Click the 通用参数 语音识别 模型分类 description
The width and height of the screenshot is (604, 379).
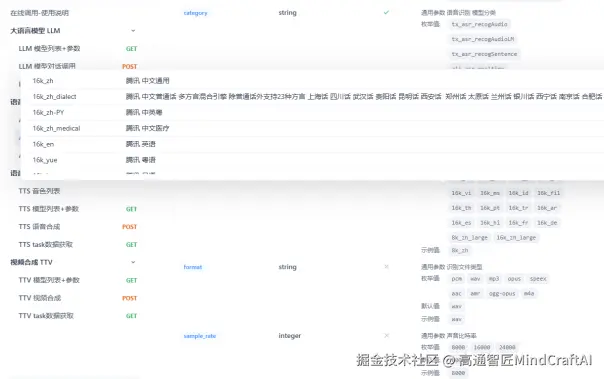tap(458, 13)
